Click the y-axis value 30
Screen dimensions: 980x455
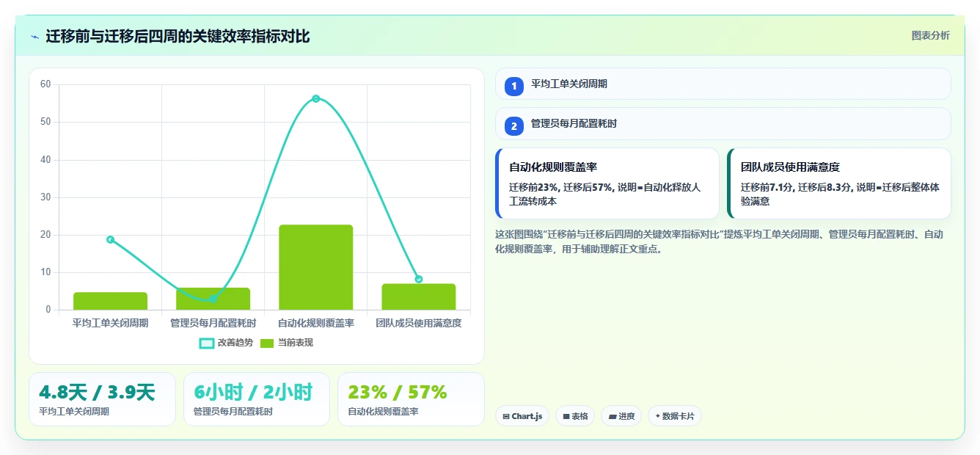point(45,197)
